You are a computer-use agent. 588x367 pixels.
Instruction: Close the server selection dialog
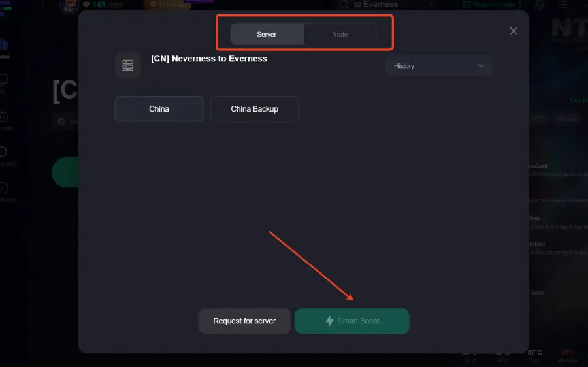point(514,31)
